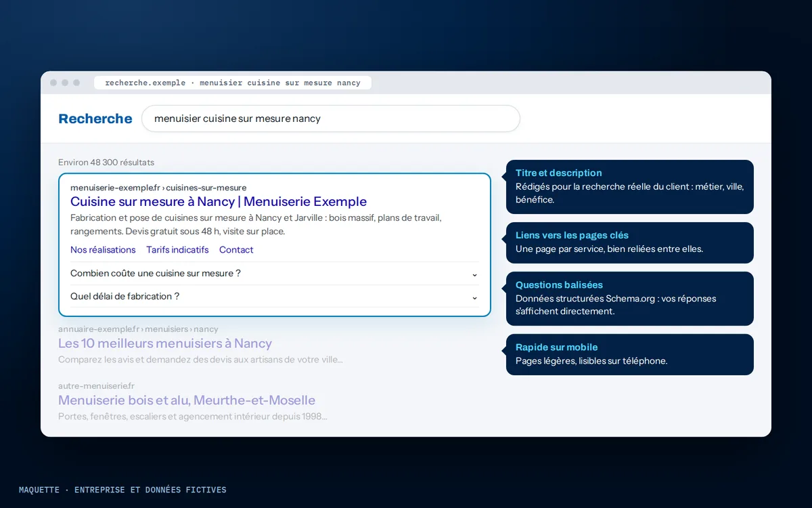
Task: Click the "menuiserie-exemple.fr › cuisines-sur-mesure" breadcrumb
Action: pos(158,188)
